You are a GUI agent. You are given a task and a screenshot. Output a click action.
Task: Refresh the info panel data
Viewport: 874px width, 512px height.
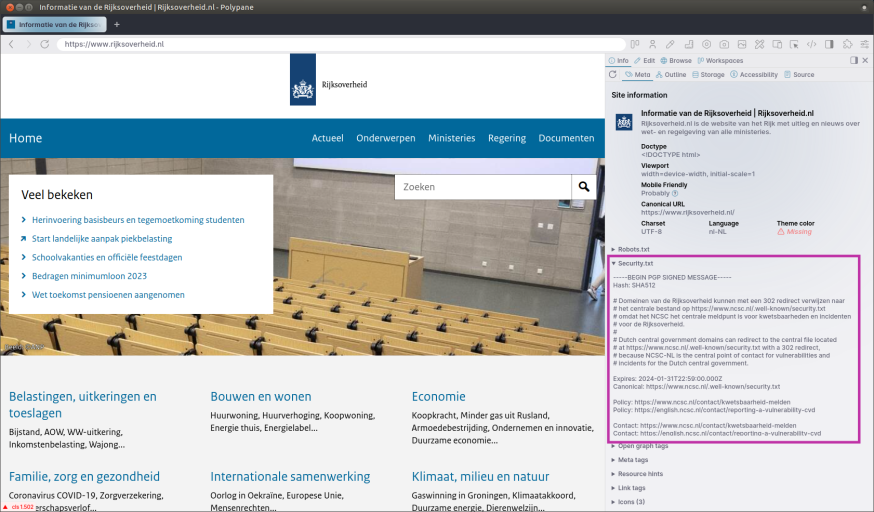pos(613,74)
